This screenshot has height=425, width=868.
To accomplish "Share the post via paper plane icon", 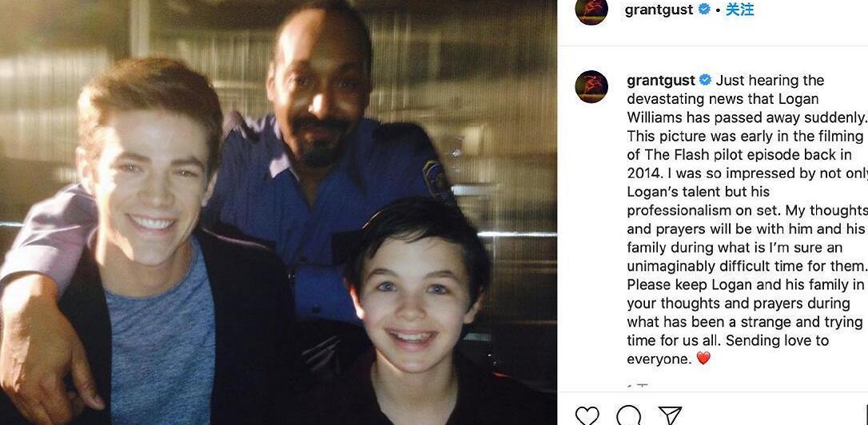I will [x=670, y=415].
